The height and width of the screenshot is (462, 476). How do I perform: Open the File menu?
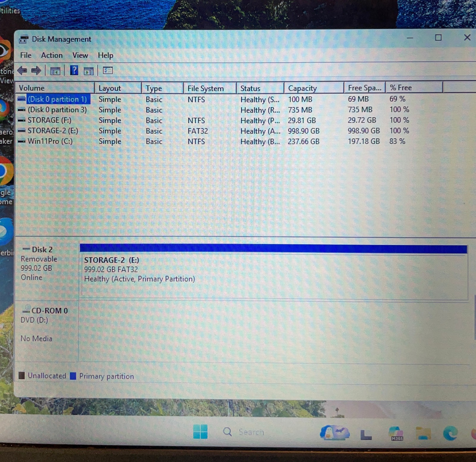point(26,55)
